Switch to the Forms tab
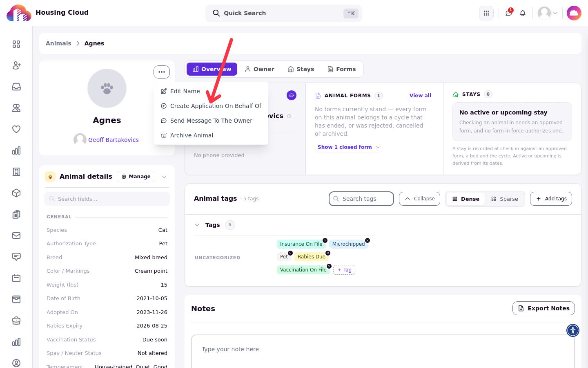 pos(342,69)
